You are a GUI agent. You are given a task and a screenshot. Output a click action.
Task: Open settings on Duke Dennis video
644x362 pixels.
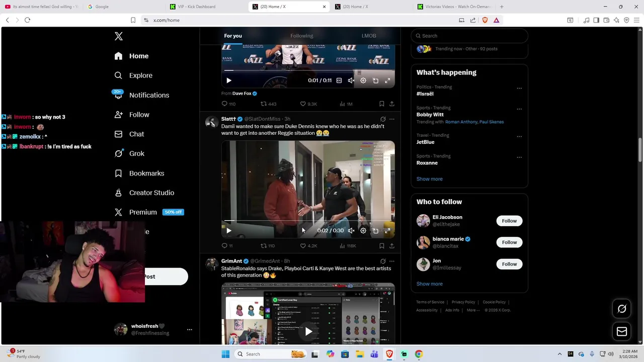click(x=363, y=231)
